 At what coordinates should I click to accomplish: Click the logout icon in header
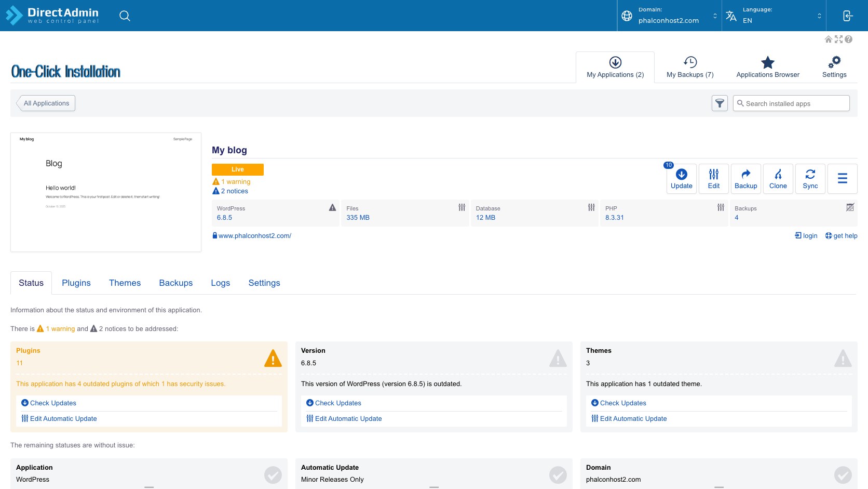click(847, 16)
